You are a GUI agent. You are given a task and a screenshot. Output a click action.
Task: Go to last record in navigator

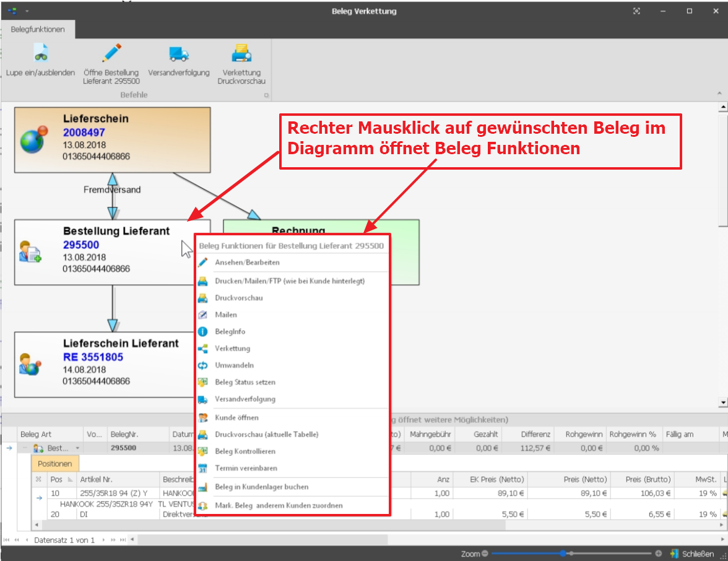[x=123, y=540]
